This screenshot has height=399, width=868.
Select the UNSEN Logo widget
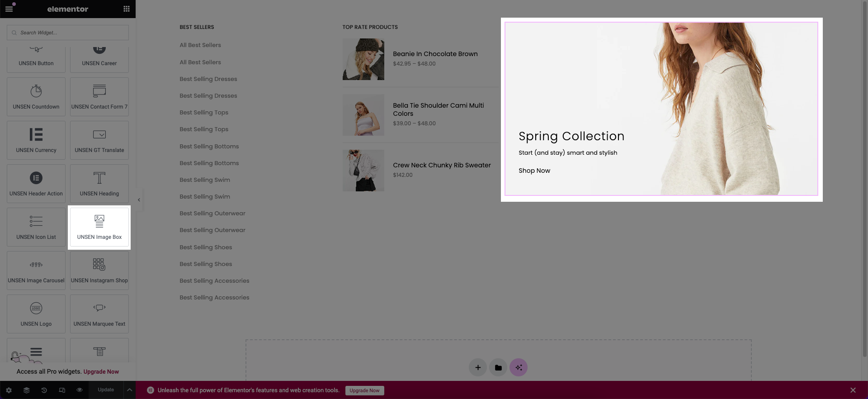click(36, 314)
